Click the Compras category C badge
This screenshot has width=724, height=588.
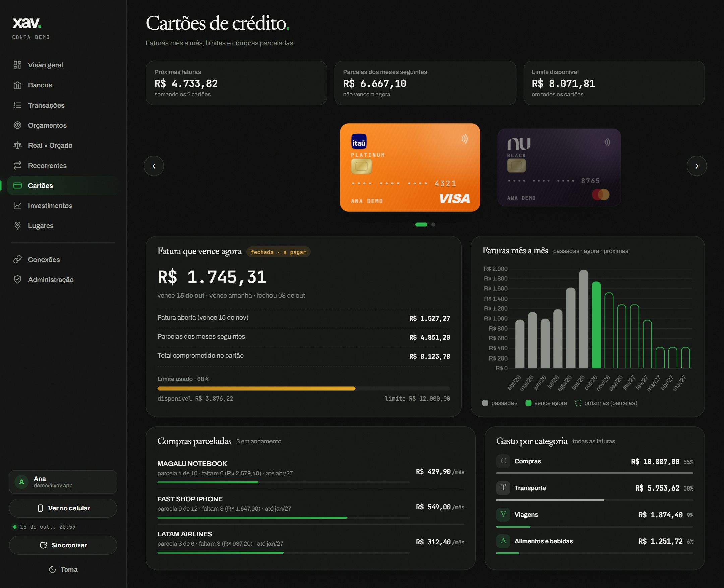pos(503,461)
